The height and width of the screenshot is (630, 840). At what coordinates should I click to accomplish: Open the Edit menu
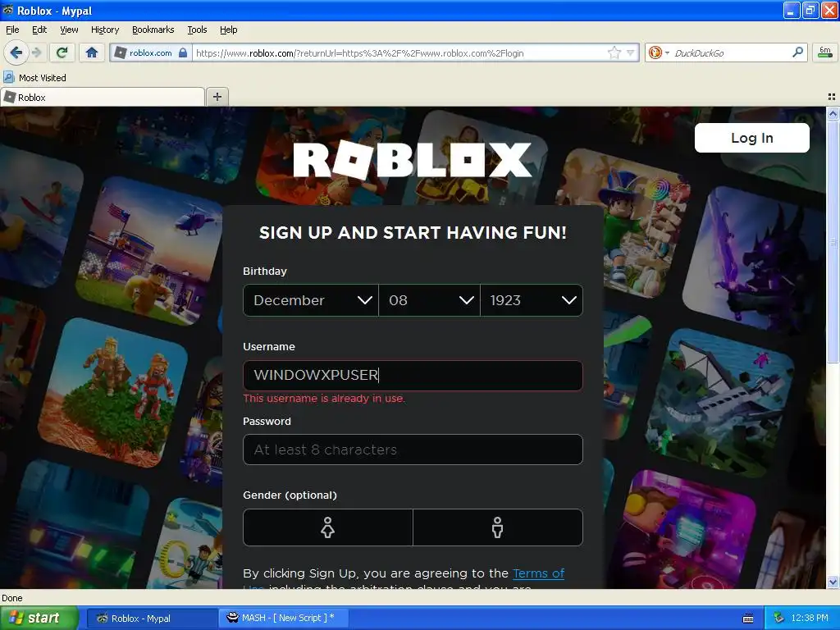[x=39, y=30]
